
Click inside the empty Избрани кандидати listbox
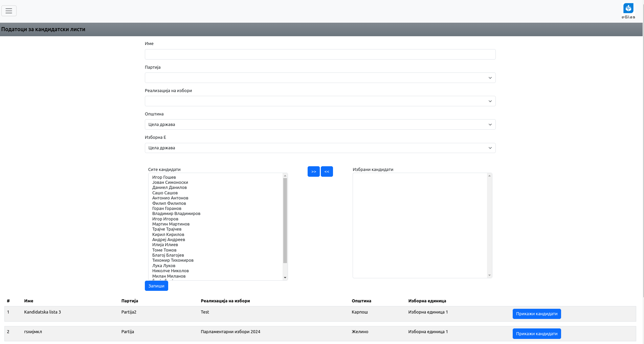420,225
